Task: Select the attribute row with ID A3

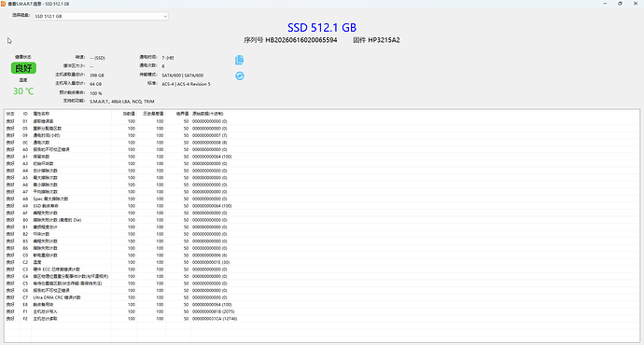Action: tap(322, 164)
